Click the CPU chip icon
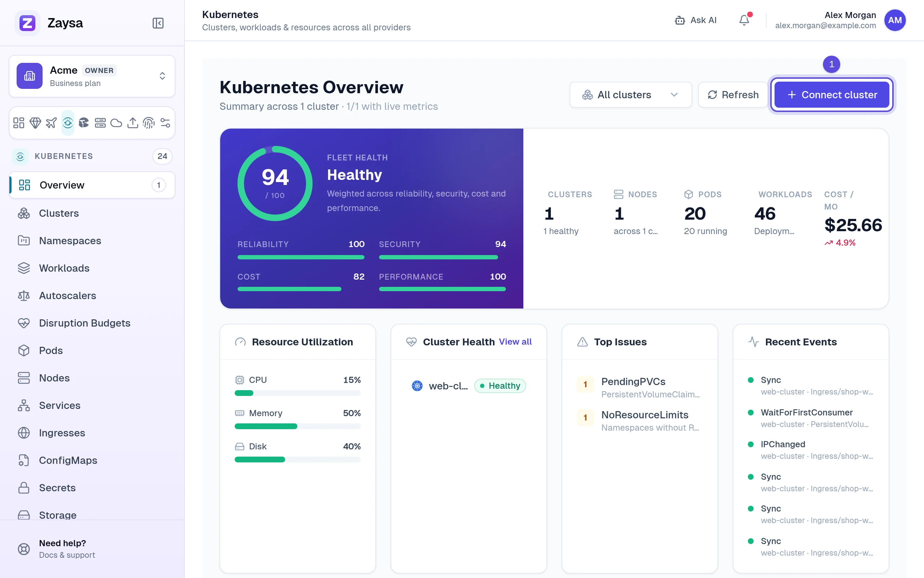This screenshot has height=578, width=924. tap(239, 380)
